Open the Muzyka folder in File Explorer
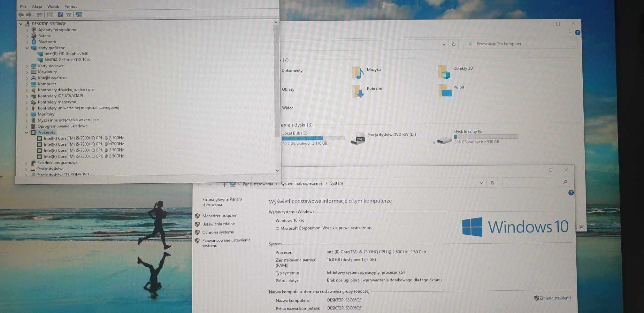The image size is (644, 313). (x=366, y=72)
